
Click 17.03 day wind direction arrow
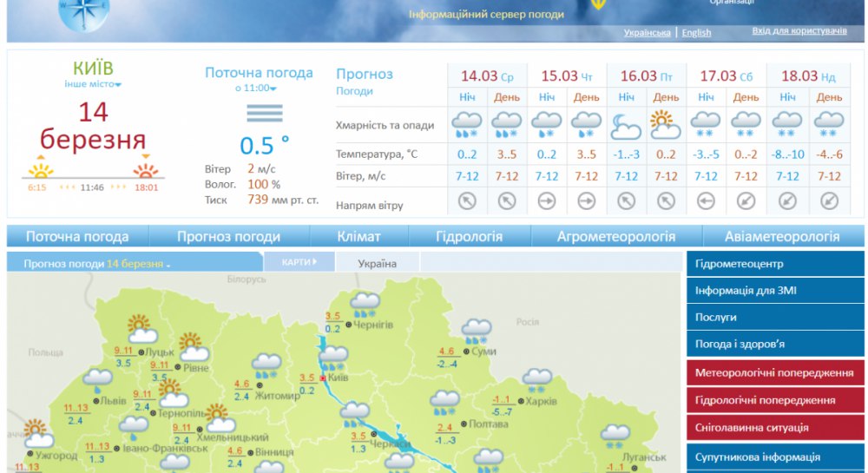click(746, 201)
